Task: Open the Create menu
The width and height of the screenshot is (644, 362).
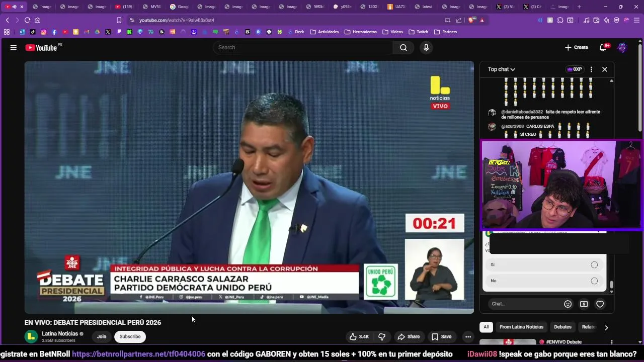Action: tap(577, 48)
